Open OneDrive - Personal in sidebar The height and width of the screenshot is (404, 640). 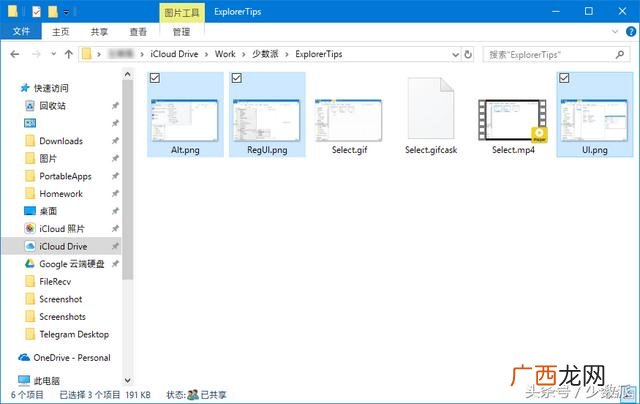click(x=72, y=357)
